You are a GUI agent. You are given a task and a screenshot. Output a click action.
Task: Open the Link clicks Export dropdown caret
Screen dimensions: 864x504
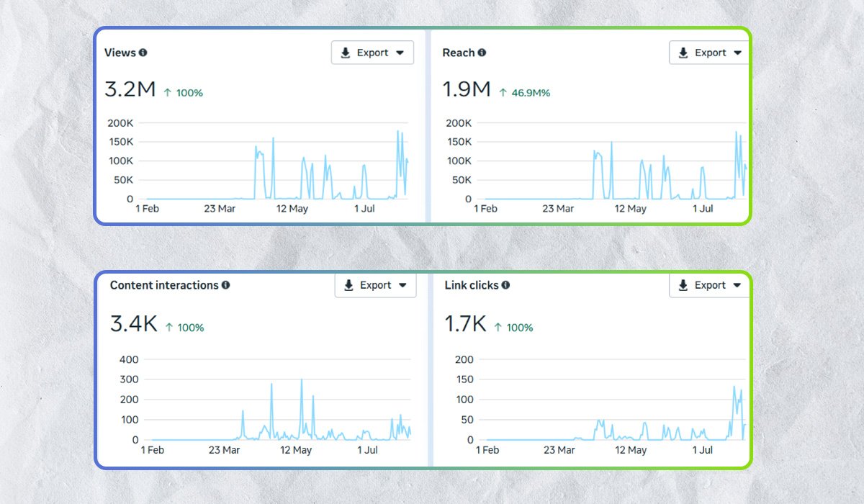[x=737, y=285]
